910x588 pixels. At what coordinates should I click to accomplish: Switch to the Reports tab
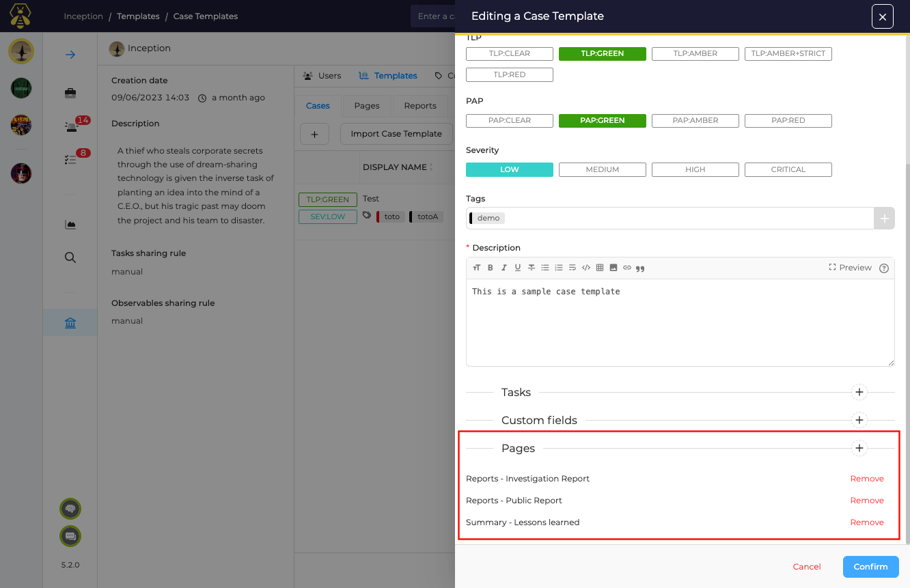tap(419, 106)
